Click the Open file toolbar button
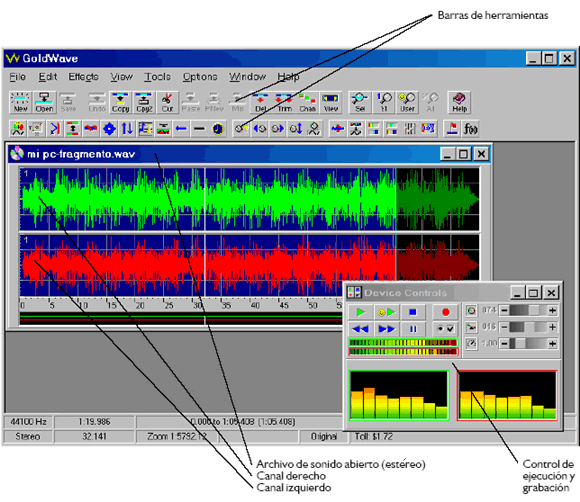The width and height of the screenshot is (580, 502). pos(44,102)
